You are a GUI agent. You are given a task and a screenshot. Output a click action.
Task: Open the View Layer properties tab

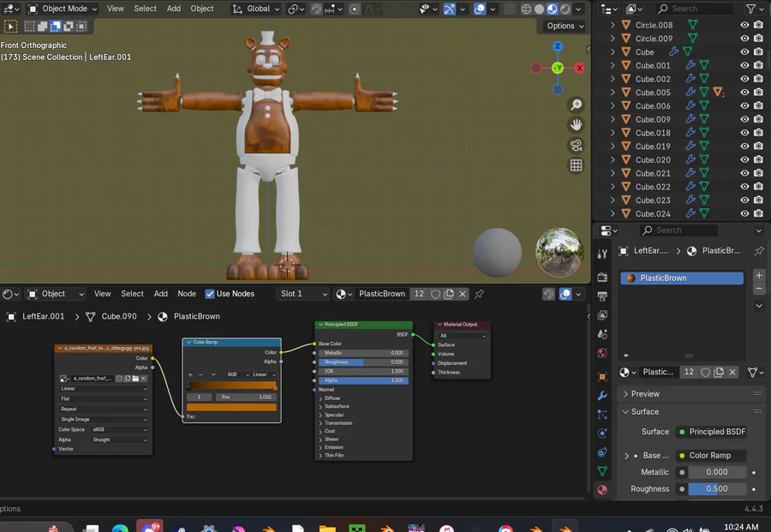pos(602,314)
